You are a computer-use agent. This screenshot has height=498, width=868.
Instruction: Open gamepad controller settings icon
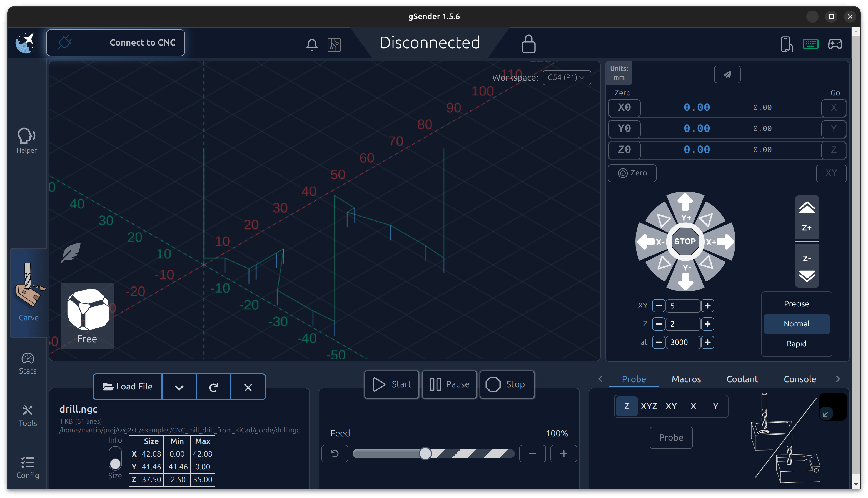[835, 44]
